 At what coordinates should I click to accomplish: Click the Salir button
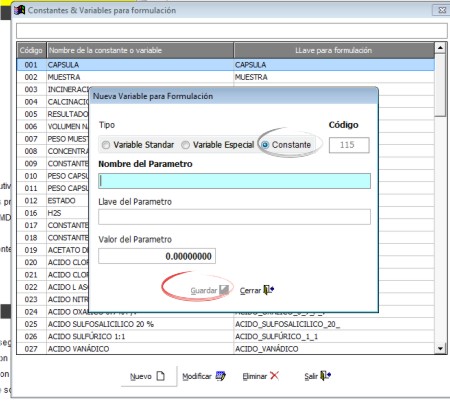[317, 376]
